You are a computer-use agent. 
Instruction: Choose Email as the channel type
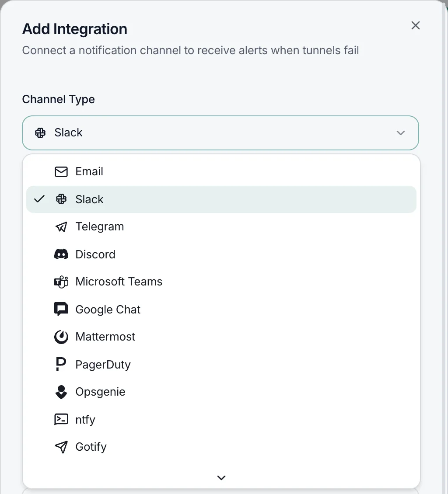tap(221, 172)
